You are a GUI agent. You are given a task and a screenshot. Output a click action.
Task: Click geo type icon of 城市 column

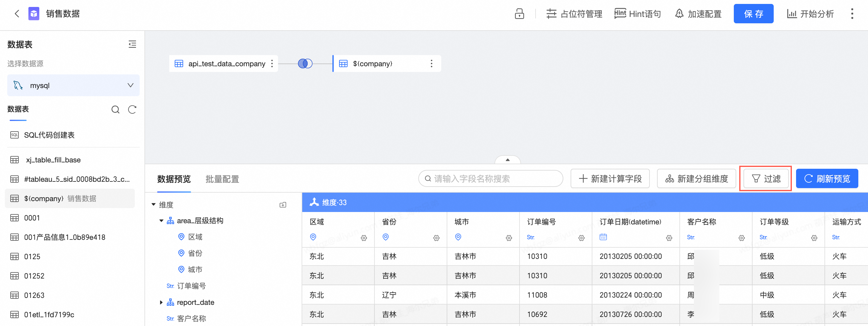point(458,237)
